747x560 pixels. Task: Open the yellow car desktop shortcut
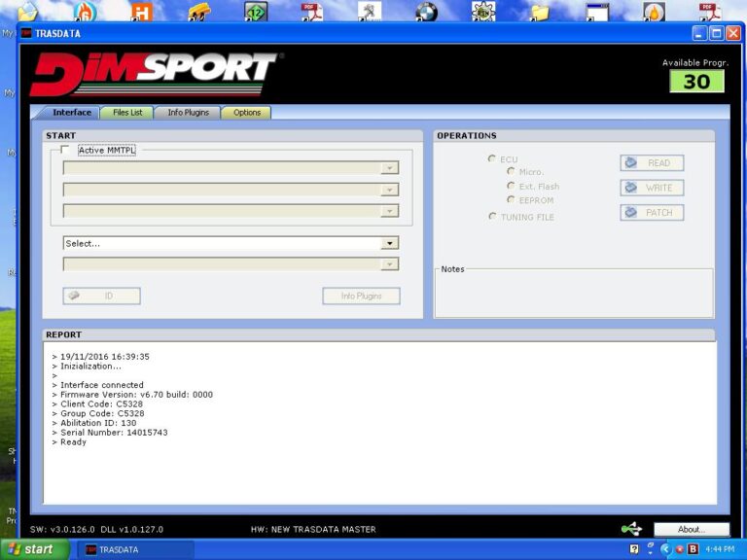point(199,12)
